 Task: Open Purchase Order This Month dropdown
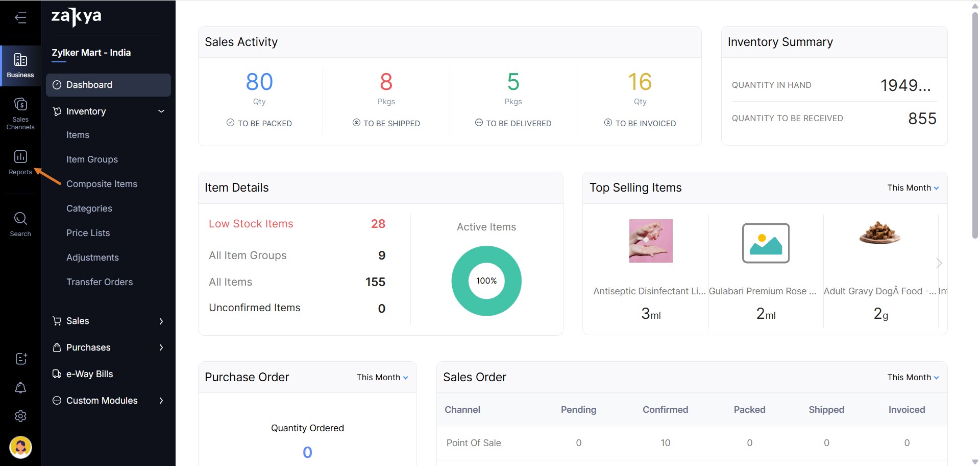tap(382, 378)
